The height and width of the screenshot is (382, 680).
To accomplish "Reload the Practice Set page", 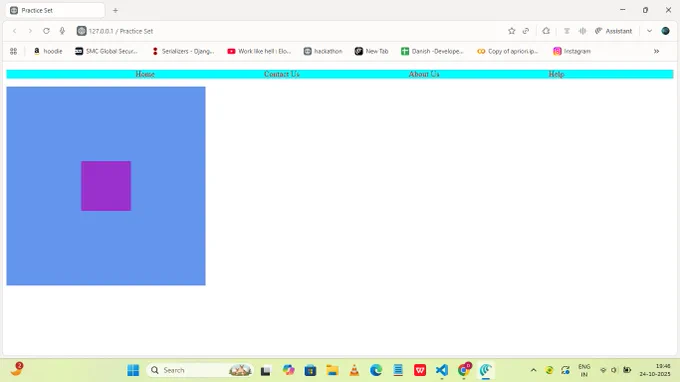I will pyautogui.click(x=46, y=31).
